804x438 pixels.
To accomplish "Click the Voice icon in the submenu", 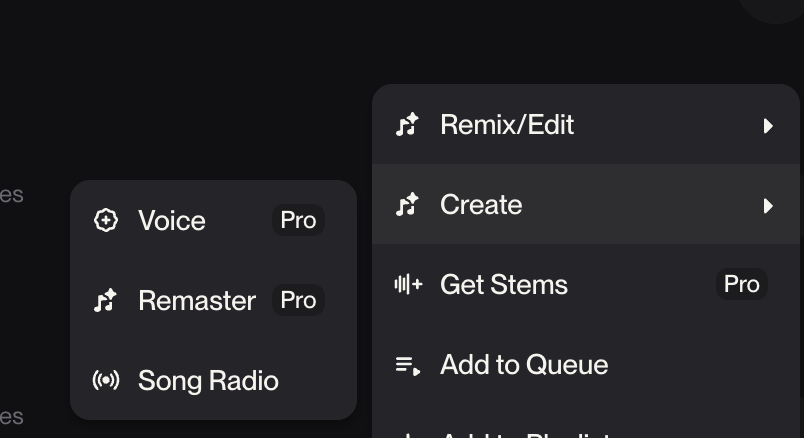I will 105,221.
